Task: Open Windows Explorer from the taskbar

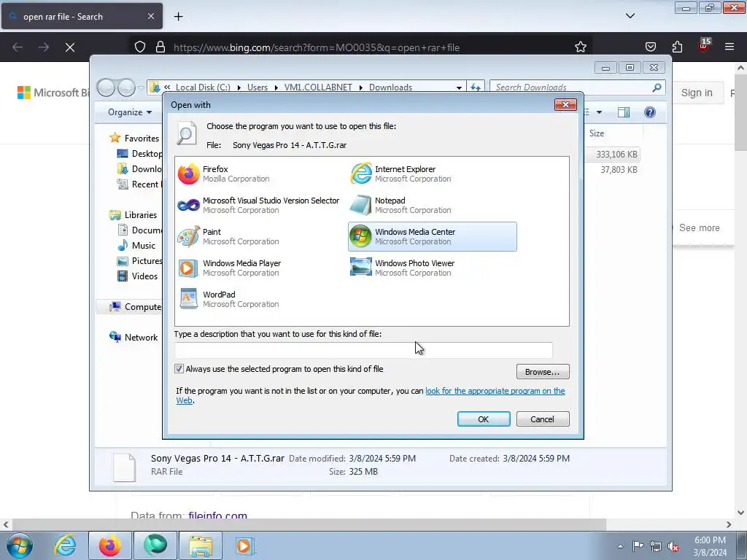Action: pos(201,545)
